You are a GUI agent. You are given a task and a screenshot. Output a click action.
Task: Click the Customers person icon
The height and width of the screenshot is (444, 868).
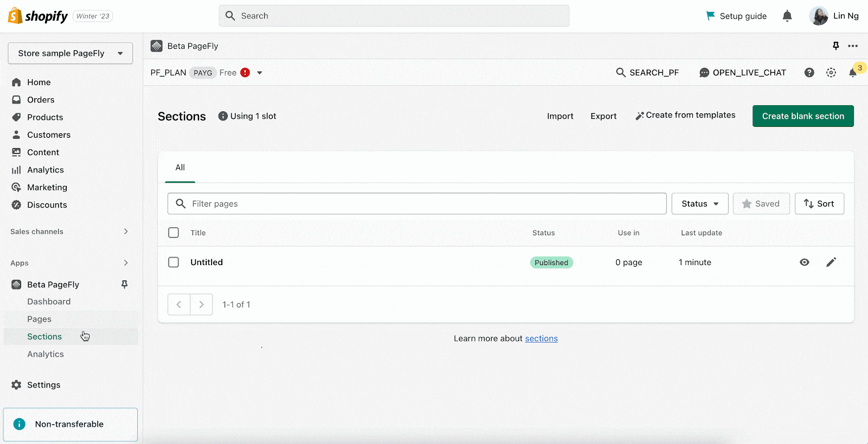(x=16, y=134)
